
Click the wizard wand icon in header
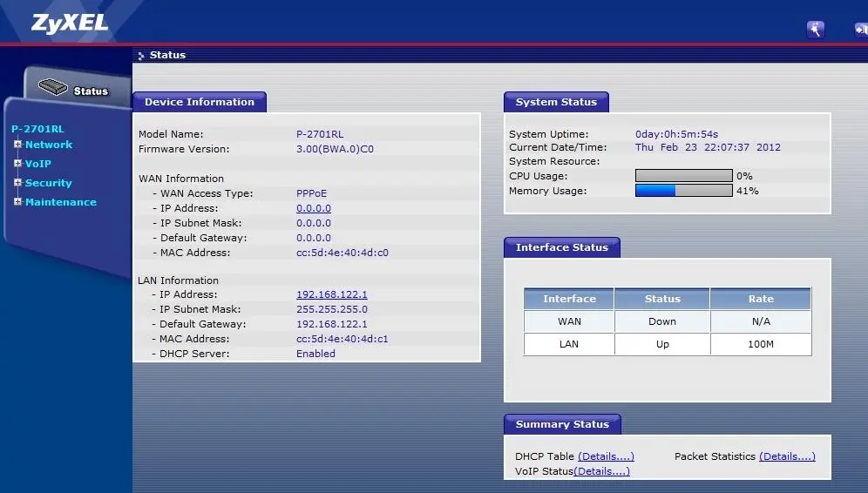coord(816,30)
